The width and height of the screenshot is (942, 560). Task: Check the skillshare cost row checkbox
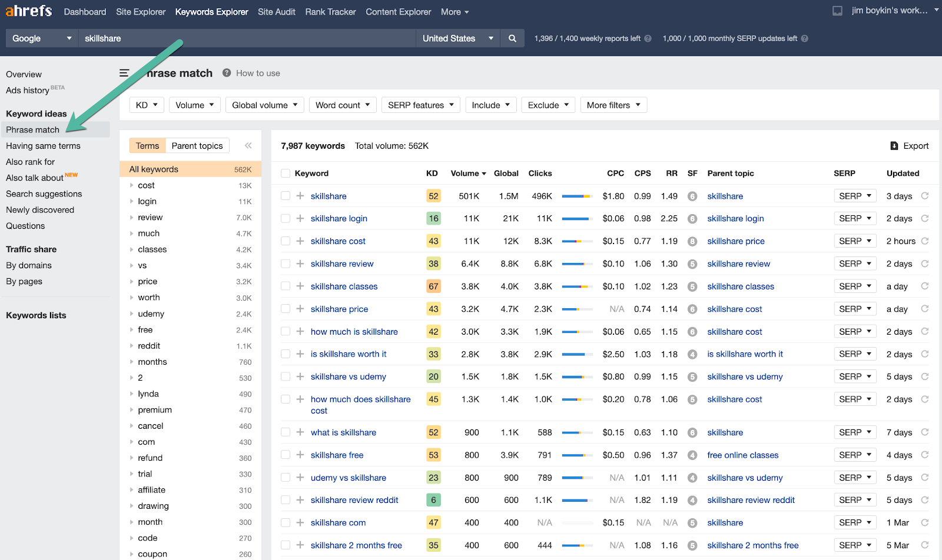coord(286,241)
